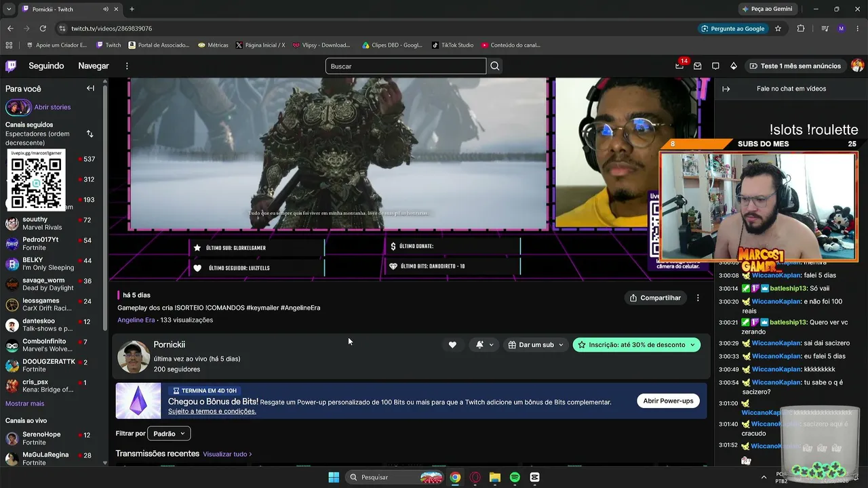868x488 pixels.
Task: Click the search magnifier button
Action: coord(495,66)
